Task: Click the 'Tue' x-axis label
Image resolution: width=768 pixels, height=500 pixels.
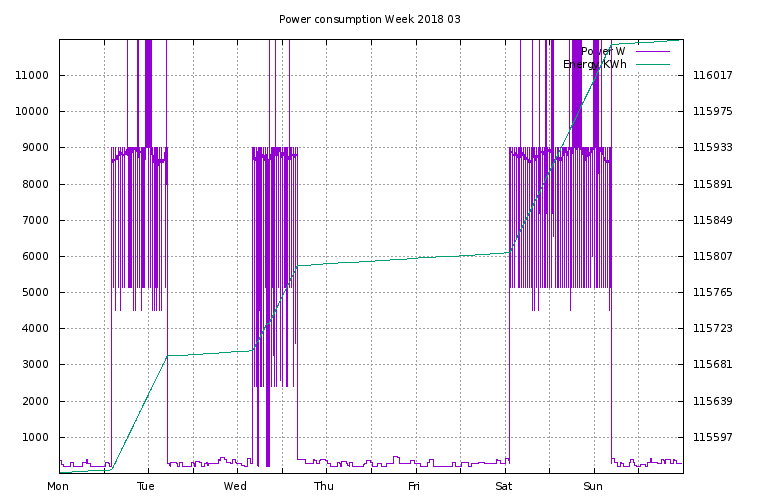Action: point(146,486)
